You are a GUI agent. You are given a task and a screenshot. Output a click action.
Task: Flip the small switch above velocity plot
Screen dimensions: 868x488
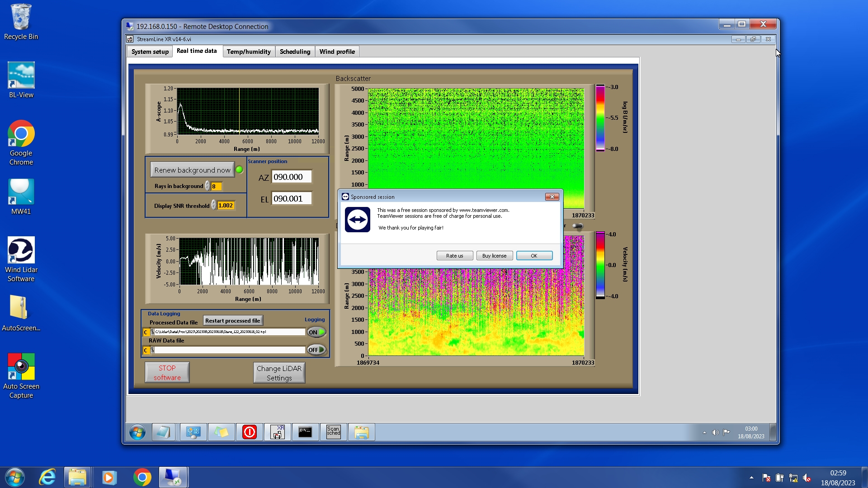[x=577, y=226]
